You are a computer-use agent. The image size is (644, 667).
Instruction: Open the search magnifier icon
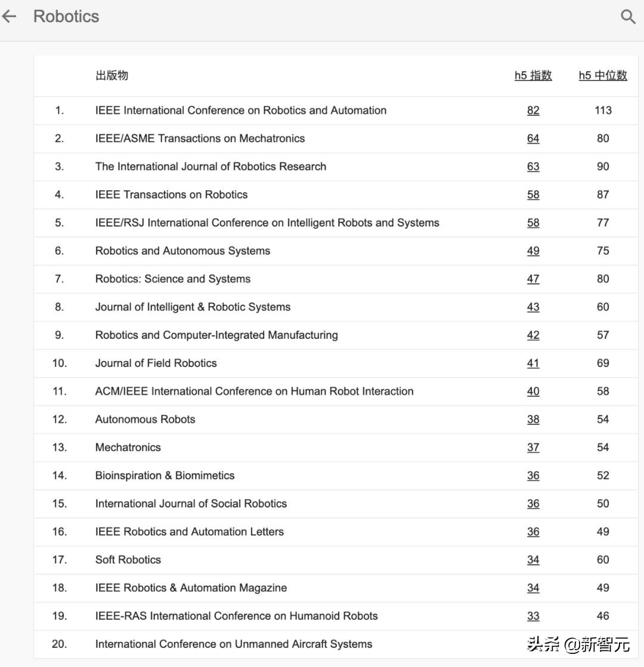(x=627, y=16)
